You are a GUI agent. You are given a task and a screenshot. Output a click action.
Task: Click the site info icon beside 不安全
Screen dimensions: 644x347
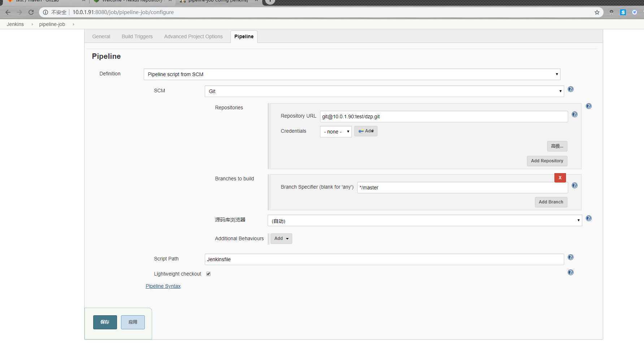[46, 12]
